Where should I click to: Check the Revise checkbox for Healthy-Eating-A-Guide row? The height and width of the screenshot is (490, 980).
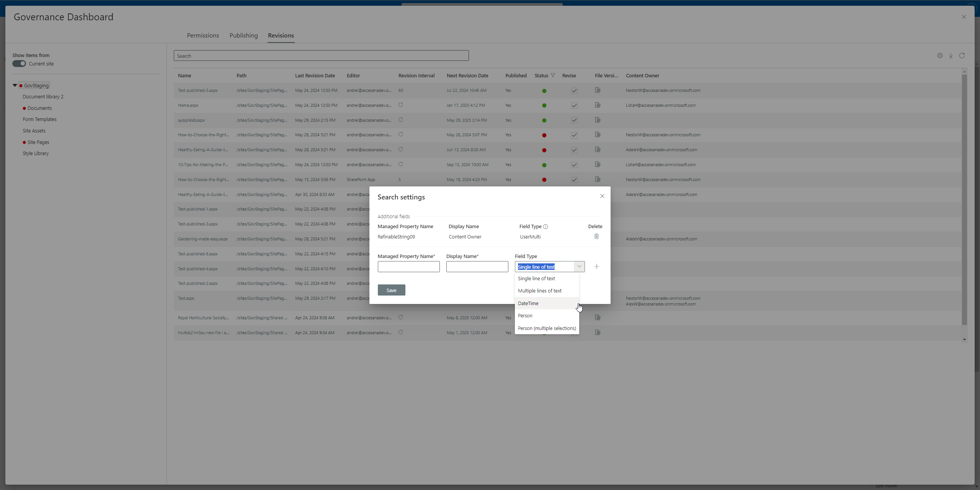(x=574, y=149)
